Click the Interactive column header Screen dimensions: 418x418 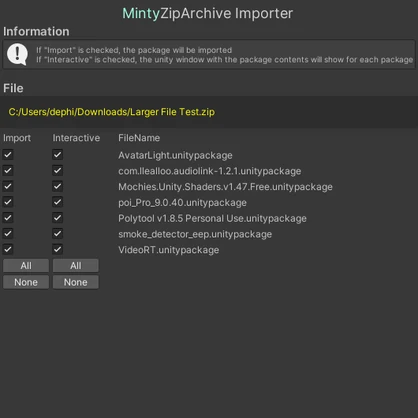pos(76,138)
